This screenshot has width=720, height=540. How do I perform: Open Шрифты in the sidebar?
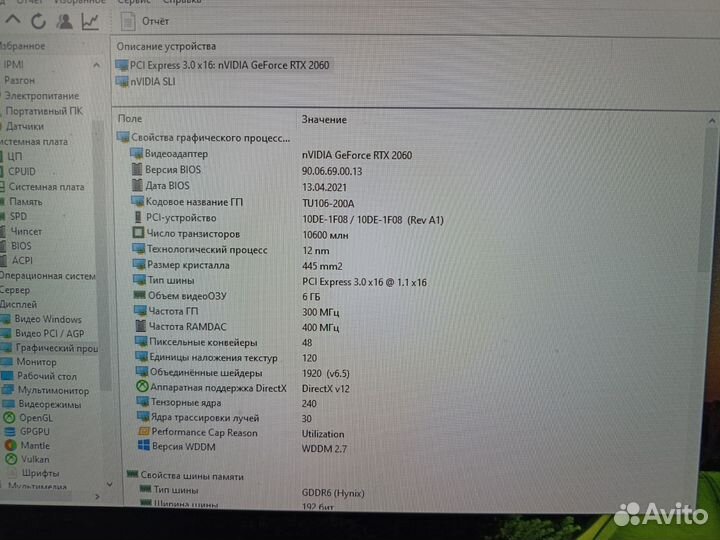click(x=40, y=472)
